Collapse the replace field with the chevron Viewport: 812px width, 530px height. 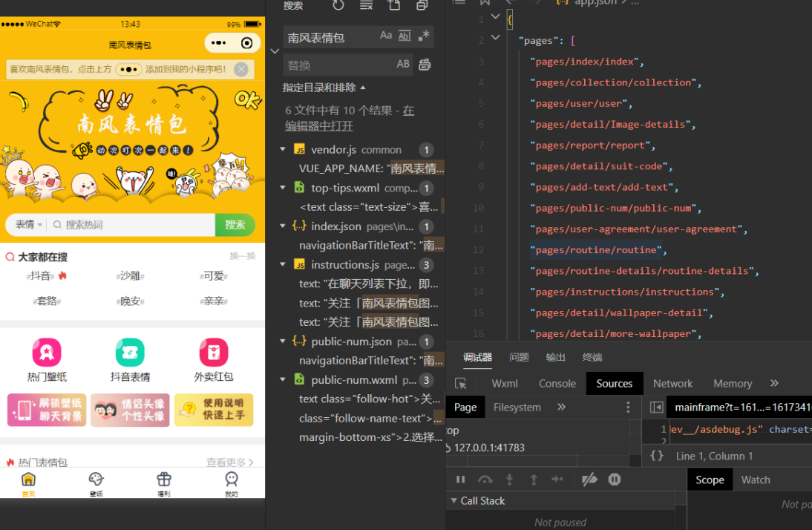pos(275,51)
